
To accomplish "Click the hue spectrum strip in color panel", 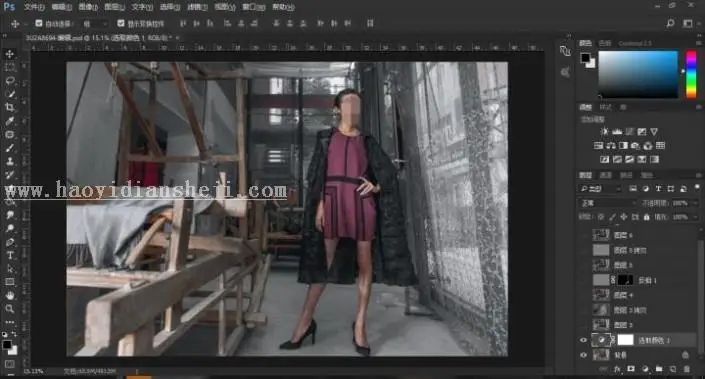I will (691, 74).
